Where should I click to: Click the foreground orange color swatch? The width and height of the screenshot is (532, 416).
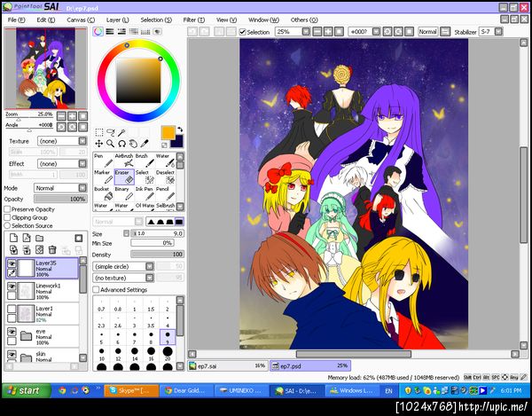tap(168, 133)
